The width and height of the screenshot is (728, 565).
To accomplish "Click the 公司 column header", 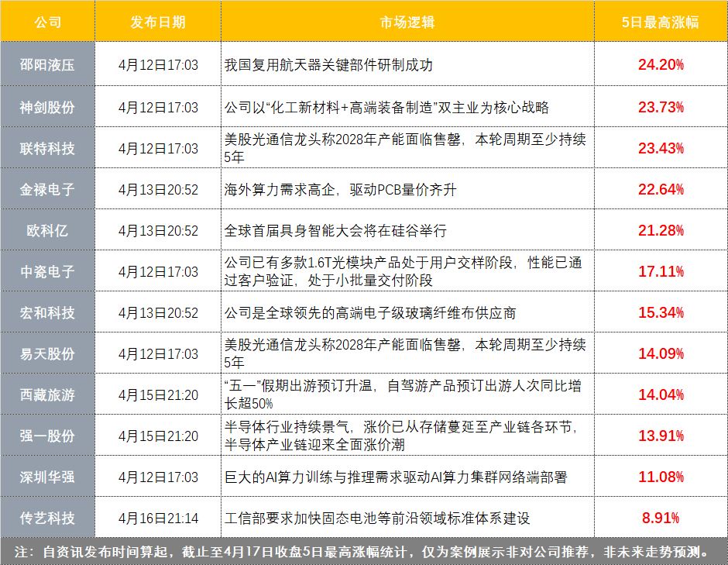I will (47, 22).
